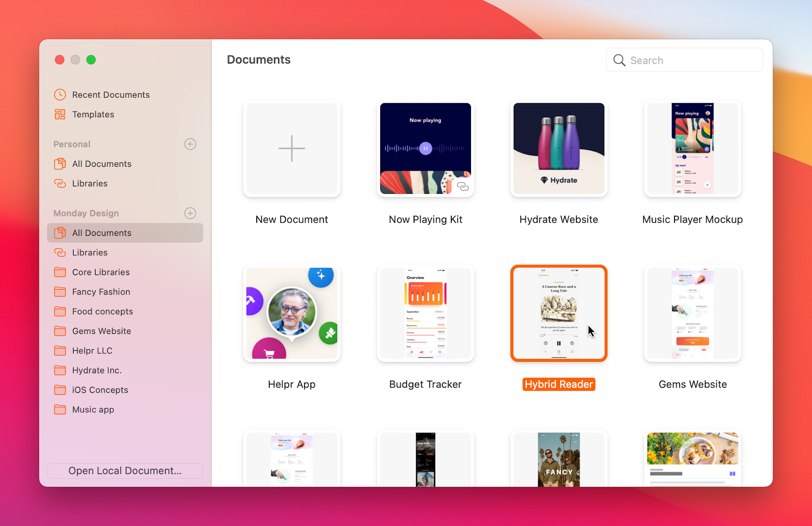Click the cloud sync badge on Now Playing Kit
The width and height of the screenshot is (812, 526).
click(463, 187)
